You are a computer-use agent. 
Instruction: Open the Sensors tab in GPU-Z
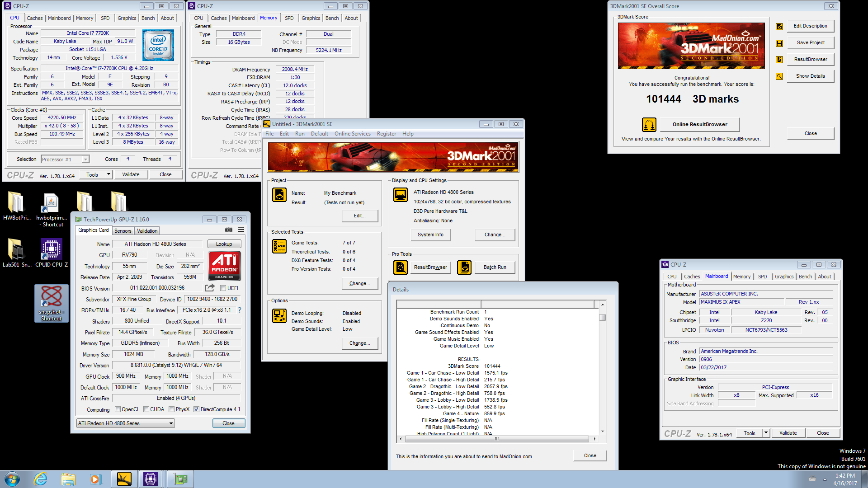tap(123, 231)
